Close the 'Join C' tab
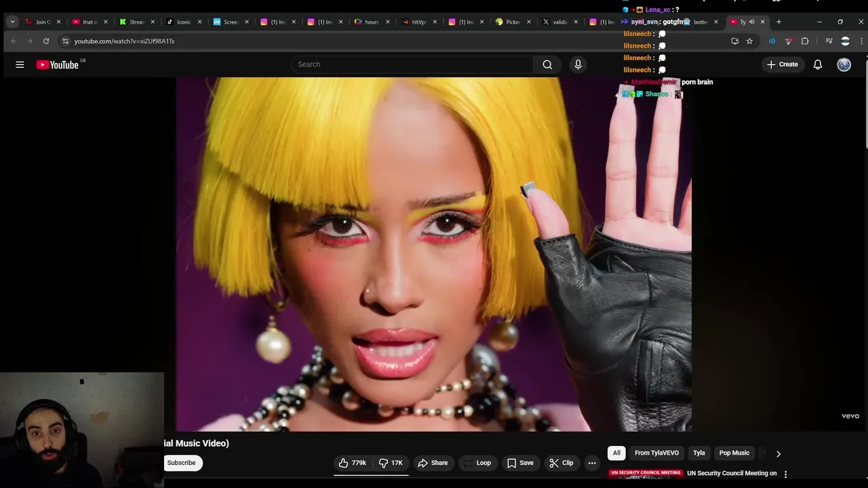 pos(59,22)
